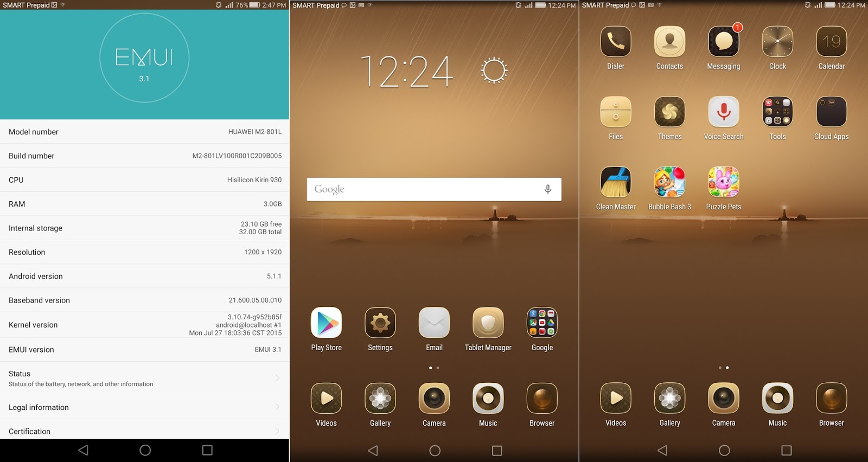Open the Contacts app
The image size is (868, 462).
pyautogui.click(x=669, y=42)
